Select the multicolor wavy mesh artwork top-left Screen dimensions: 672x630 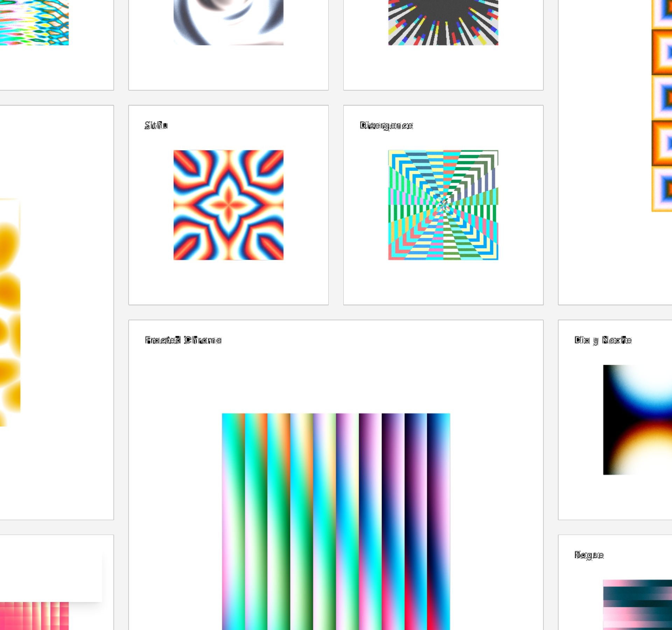[34, 22]
